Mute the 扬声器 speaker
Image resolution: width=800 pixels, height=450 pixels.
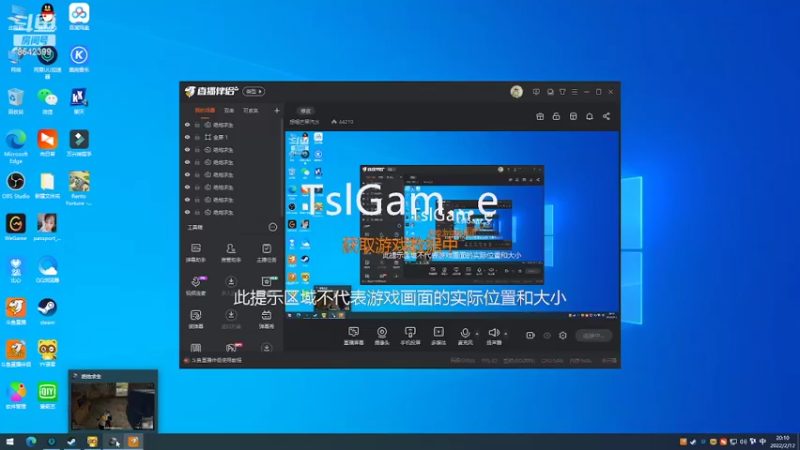coord(493,336)
